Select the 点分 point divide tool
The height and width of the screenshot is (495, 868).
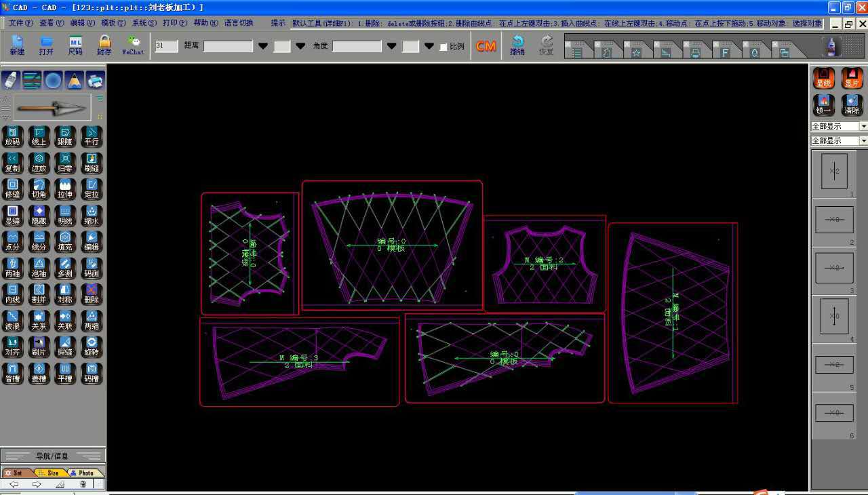point(12,242)
